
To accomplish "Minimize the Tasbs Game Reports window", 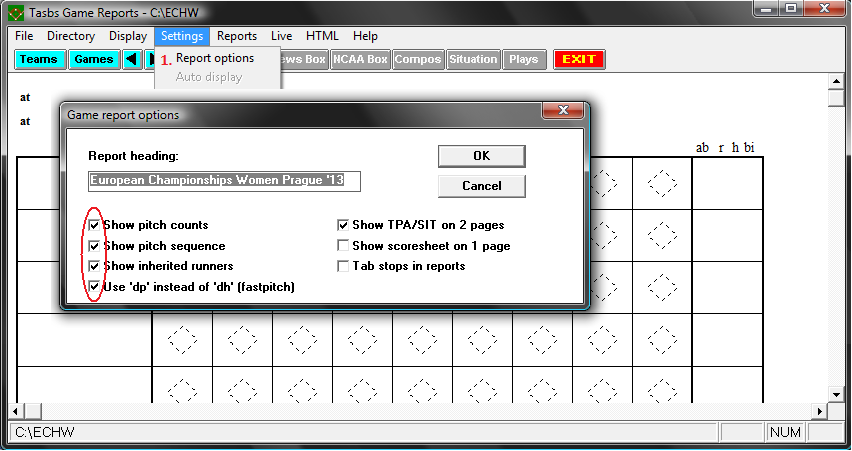I will [767, 8].
